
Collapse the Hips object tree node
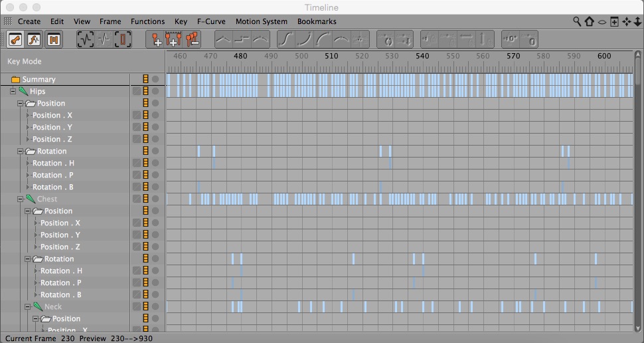pyautogui.click(x=13, y=91)
